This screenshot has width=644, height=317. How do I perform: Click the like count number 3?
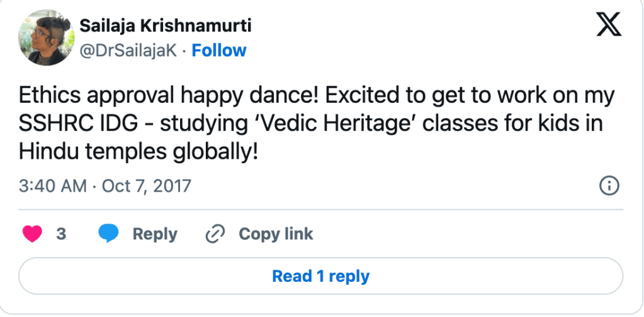[x=61, y=234]
